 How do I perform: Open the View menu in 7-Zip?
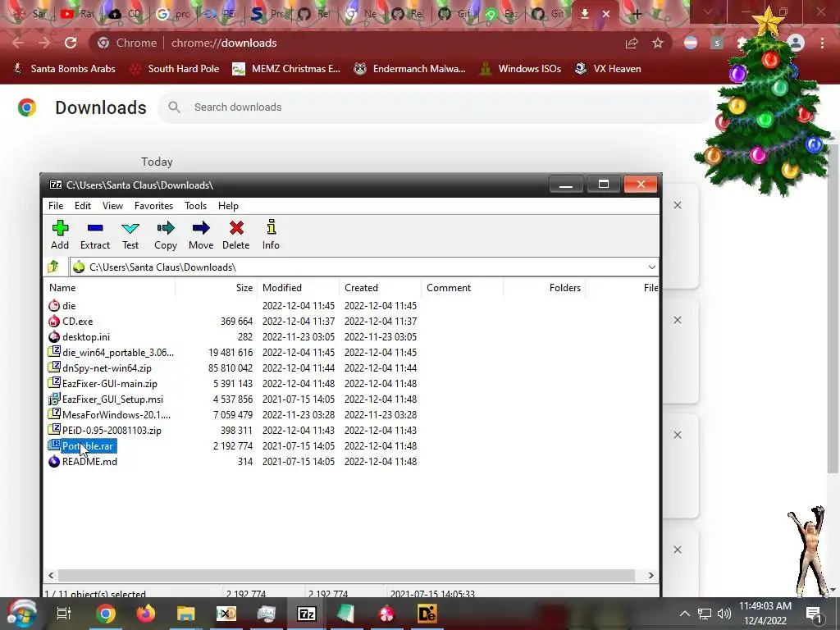point(112,206)
